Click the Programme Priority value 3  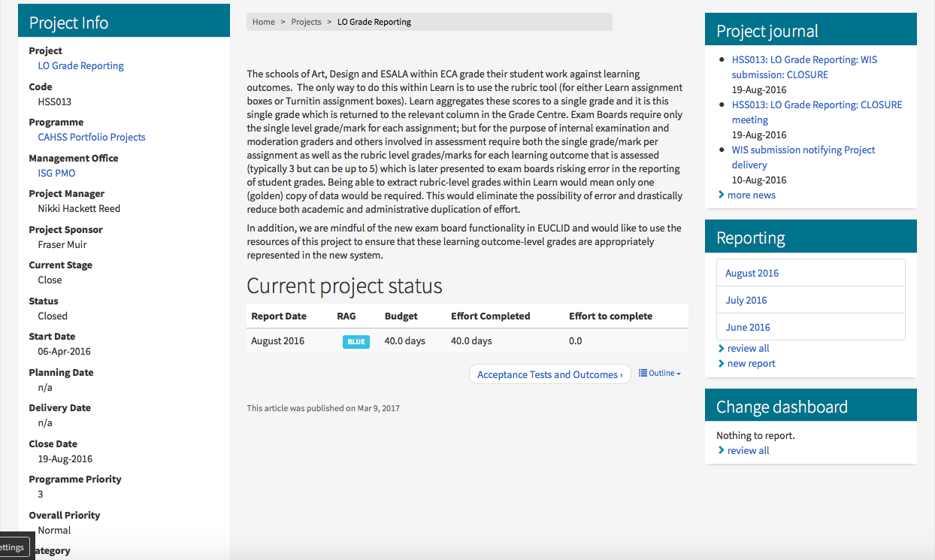[41, 494]
